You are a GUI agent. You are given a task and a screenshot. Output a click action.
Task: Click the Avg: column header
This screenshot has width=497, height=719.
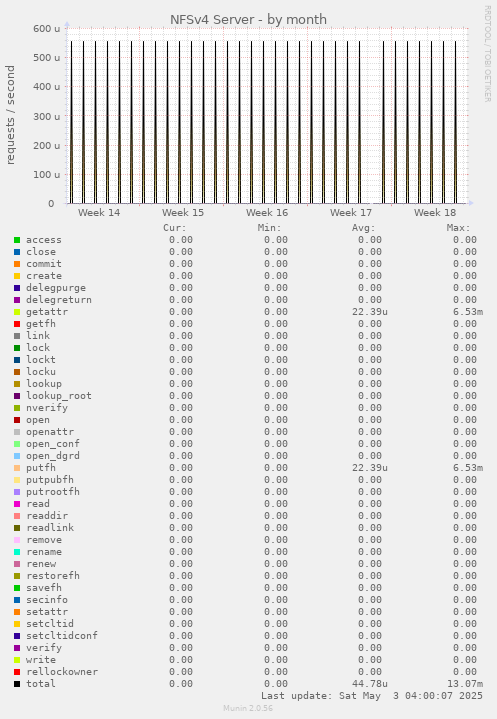coord(364,228)
